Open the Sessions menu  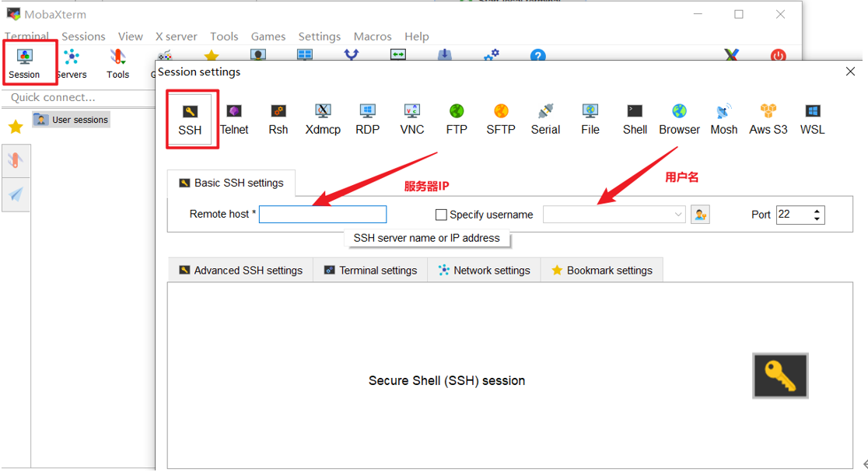83,37
